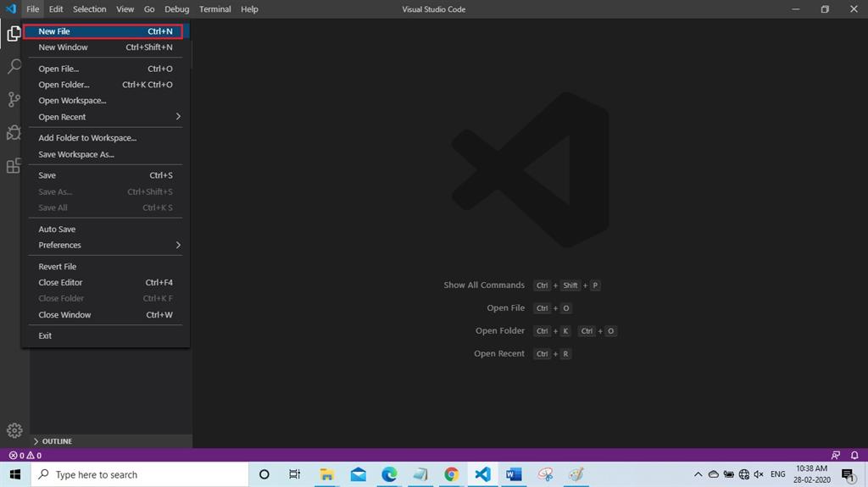868x487 pixels.
Task: Click the Visual Studio Code taskbar icon
Action: 482,474
